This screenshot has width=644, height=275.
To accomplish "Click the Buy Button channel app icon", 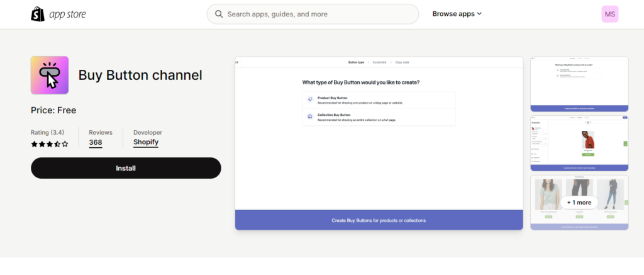I will [50, 76].
